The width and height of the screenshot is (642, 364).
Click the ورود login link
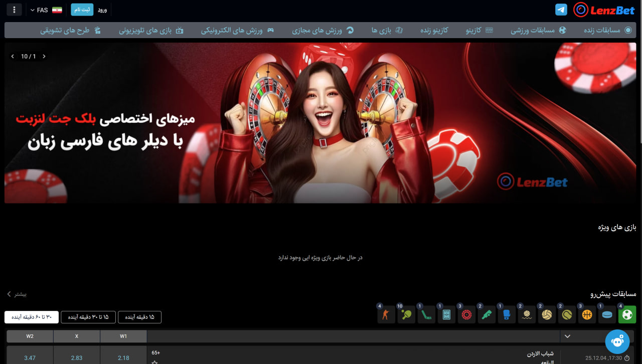click(102, 10)
